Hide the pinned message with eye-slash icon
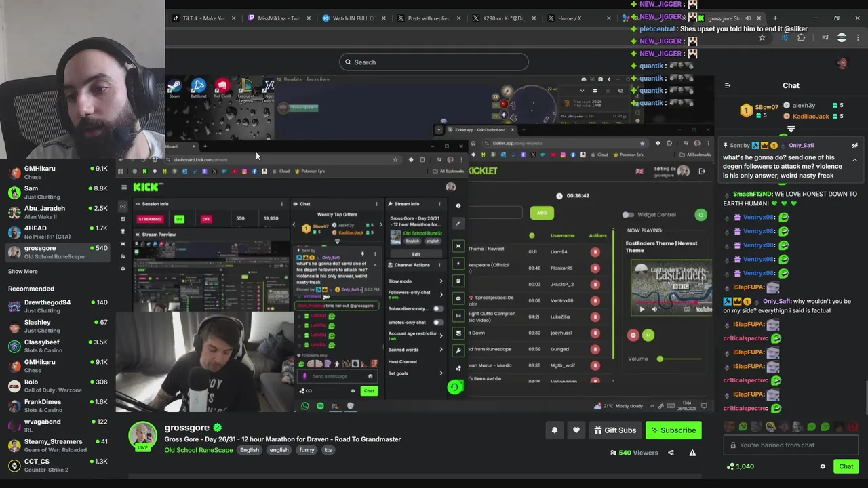Image resolution: width=868 pixels, height=488 pixels. [x=854, y=145]
